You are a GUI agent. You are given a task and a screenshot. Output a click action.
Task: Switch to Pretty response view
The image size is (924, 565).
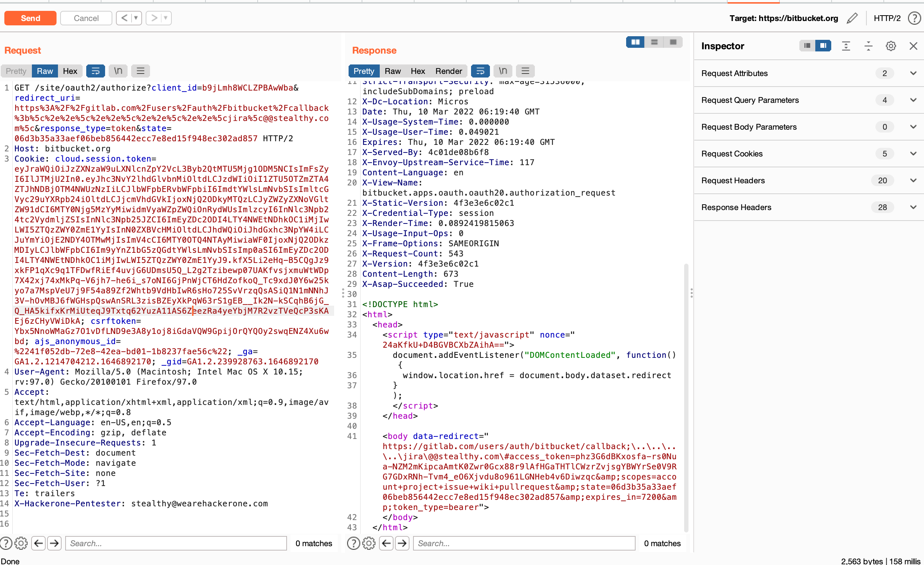pos(364,71)
